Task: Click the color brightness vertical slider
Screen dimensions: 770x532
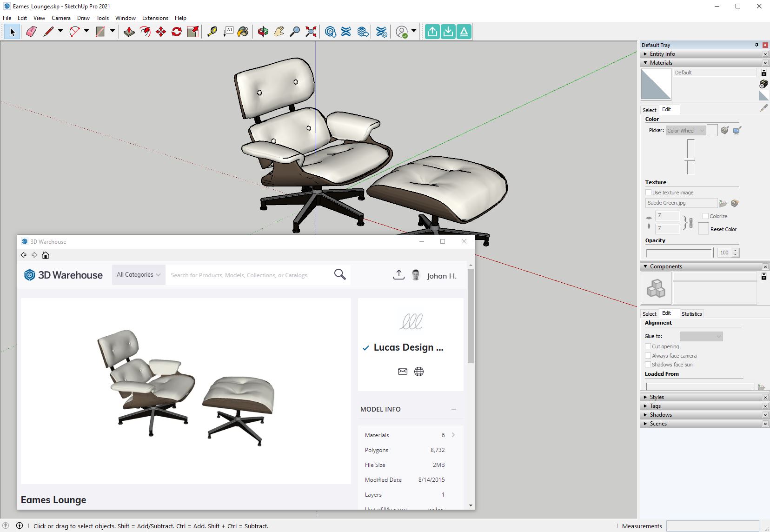Action: click(690, 157)
